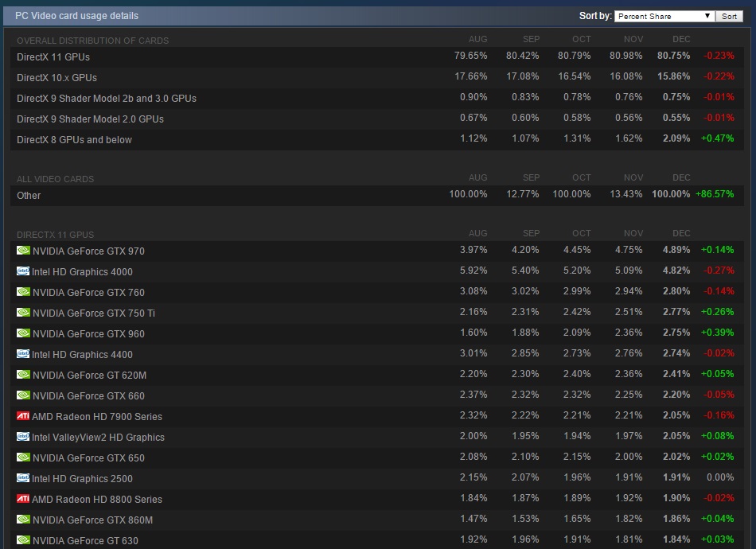The height and width of the screenshot is (549, 756).
Task: Click Intel logo beside HD Graphics 4000
Action: pos(22,271)
